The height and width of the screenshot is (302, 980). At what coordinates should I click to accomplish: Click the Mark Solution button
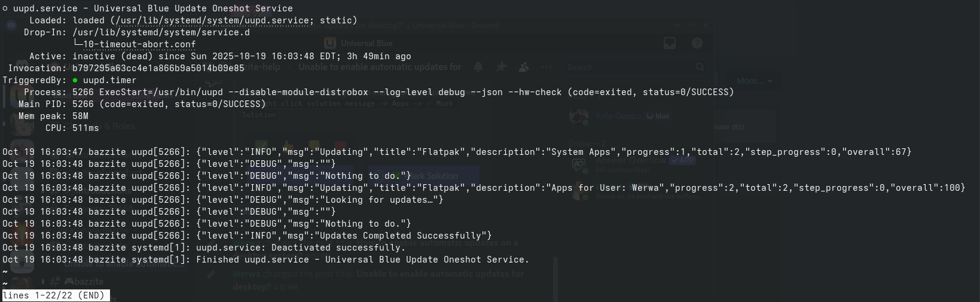(425, 176)
